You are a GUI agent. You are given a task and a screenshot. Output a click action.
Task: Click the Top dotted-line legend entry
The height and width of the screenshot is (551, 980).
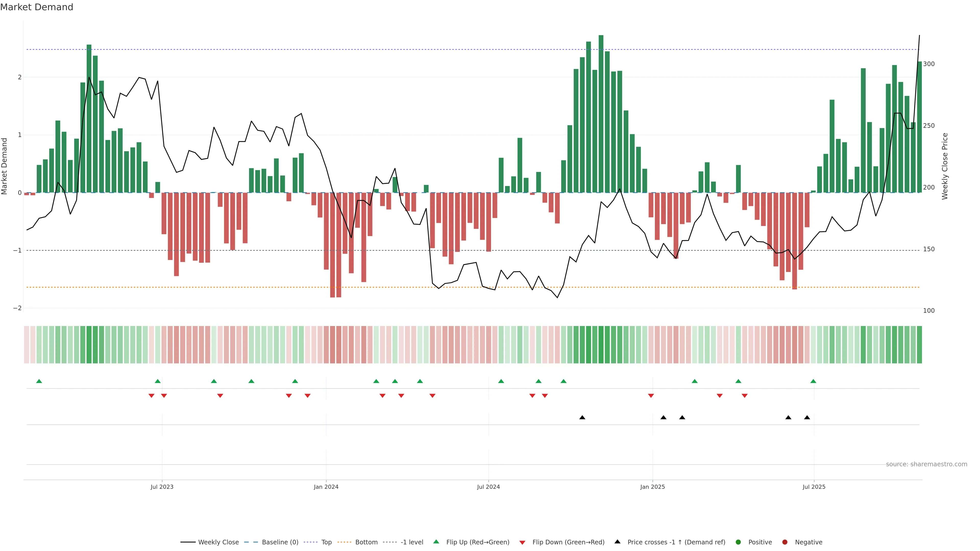tap(326, 542)
